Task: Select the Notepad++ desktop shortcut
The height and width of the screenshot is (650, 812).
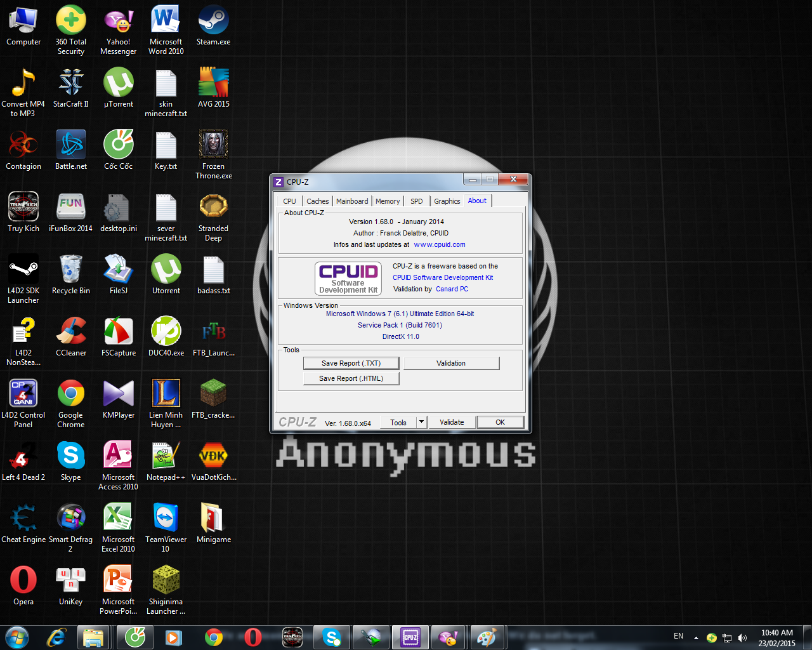Action: coord(166,461)
